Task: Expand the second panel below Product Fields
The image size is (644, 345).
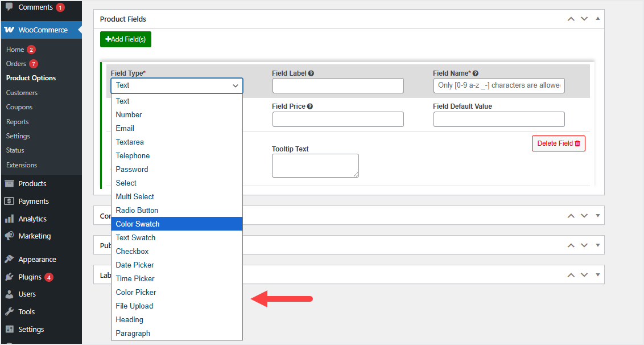Action: point(597,215)
